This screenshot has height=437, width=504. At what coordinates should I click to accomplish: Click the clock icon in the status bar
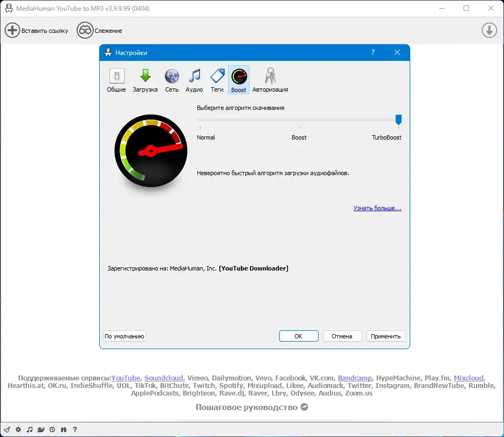(x=52, y=429)
